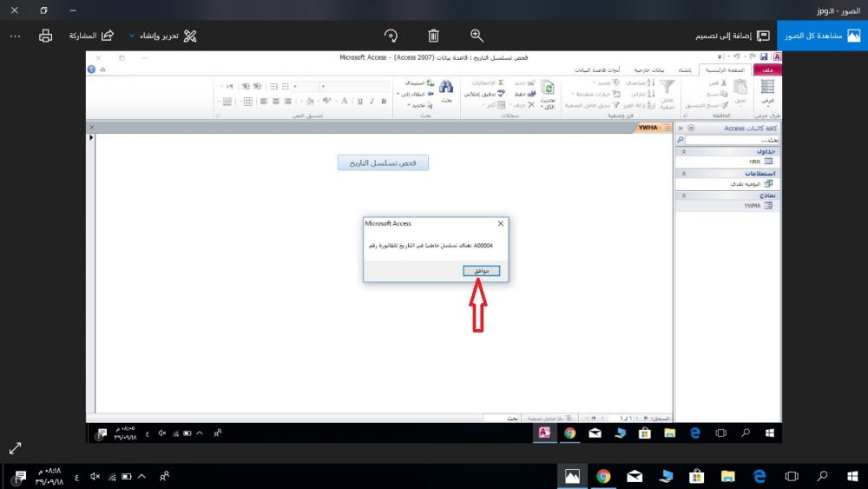
Task: Click the حفظ (Save record) ribbon item
Action: tap(525, 94)
